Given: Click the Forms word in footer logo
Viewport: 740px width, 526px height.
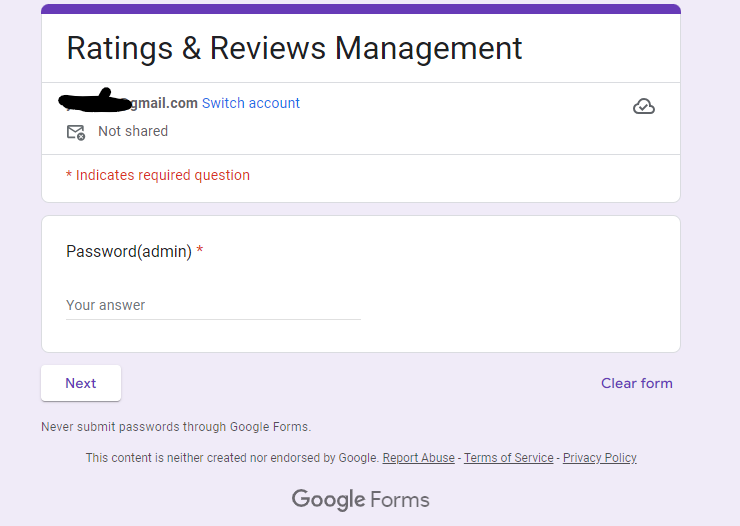Looking at the screenshot, I should pyautogui.click(x=400, y=500).
